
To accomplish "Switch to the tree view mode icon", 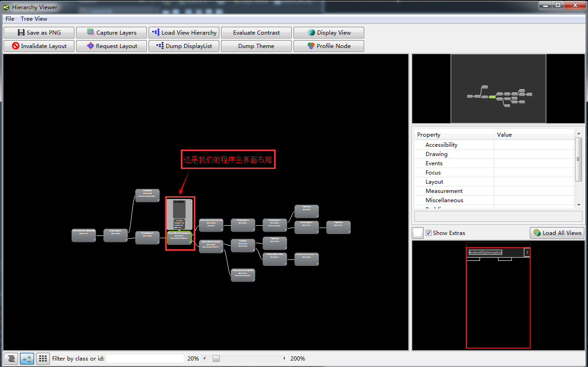I will pos(27,359).
